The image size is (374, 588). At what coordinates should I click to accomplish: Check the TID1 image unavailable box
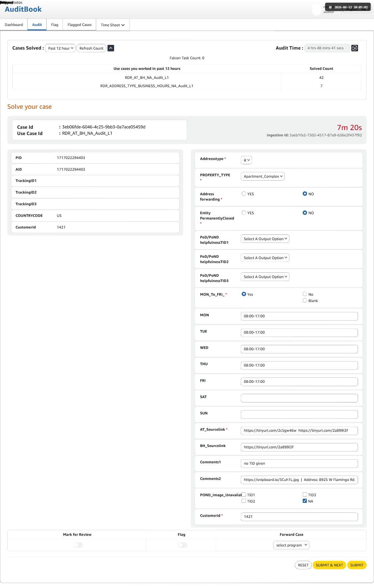coord(244,495)
